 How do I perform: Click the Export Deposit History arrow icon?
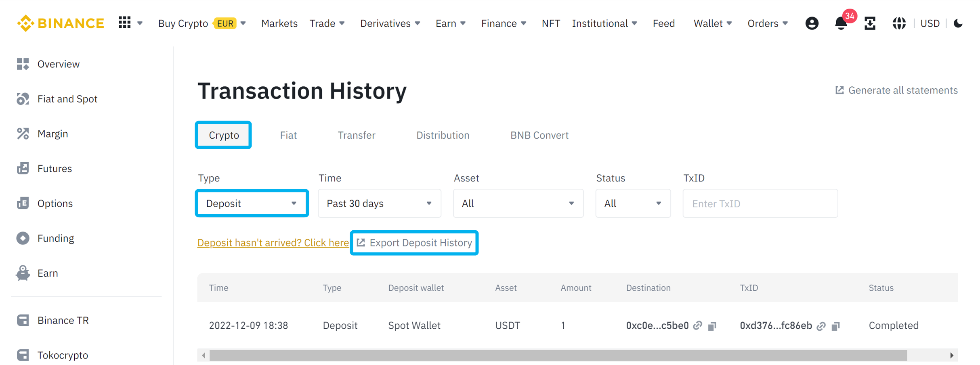coord(361,242)
